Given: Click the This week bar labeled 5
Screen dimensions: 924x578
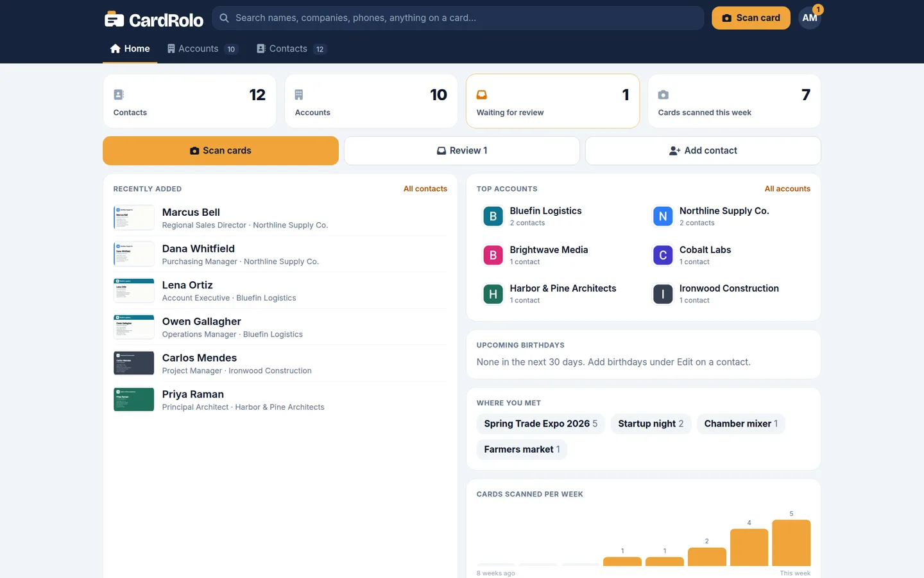Looking at the screenshot, I should coord(791,543).
